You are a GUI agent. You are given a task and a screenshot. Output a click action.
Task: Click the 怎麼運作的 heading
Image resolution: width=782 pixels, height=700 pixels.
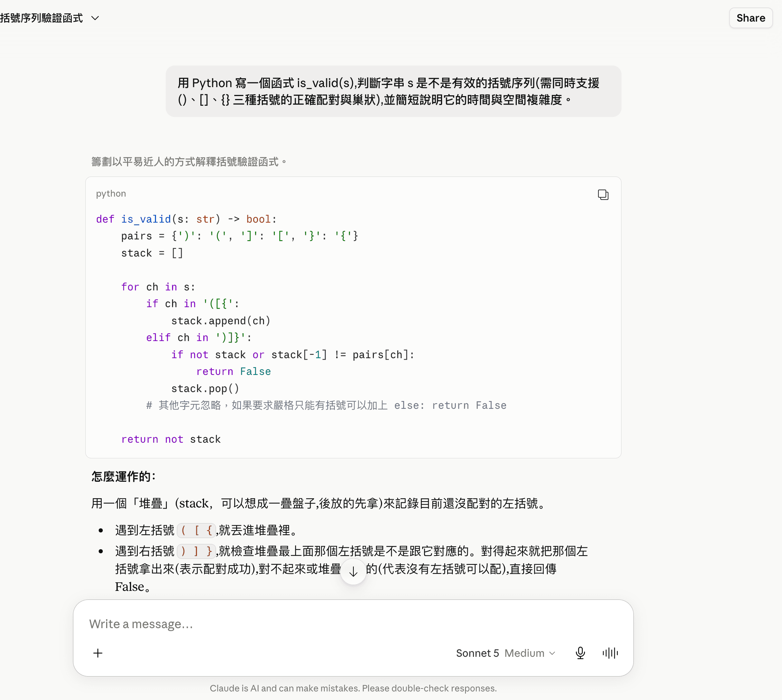[x=124, y=477]
